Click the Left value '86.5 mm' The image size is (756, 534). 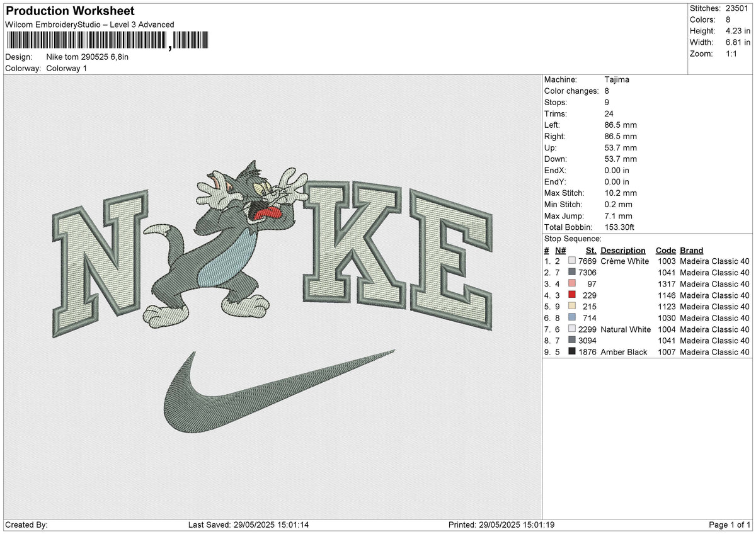tap(621, 125)
